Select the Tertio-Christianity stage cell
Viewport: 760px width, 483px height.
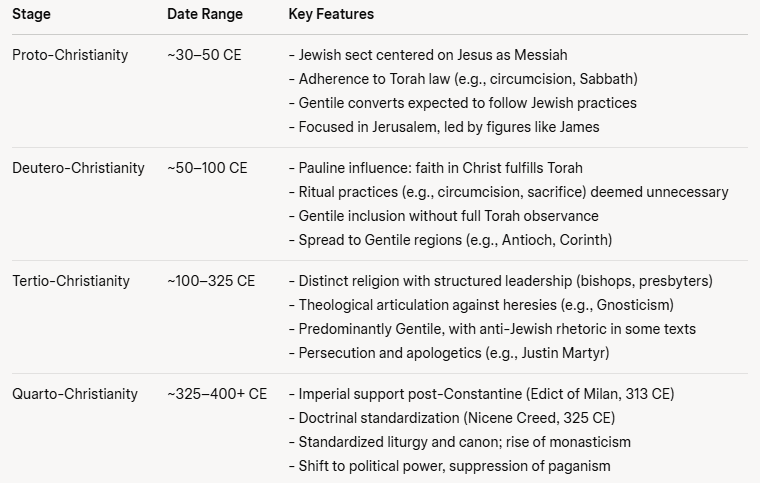pos(71,281)
